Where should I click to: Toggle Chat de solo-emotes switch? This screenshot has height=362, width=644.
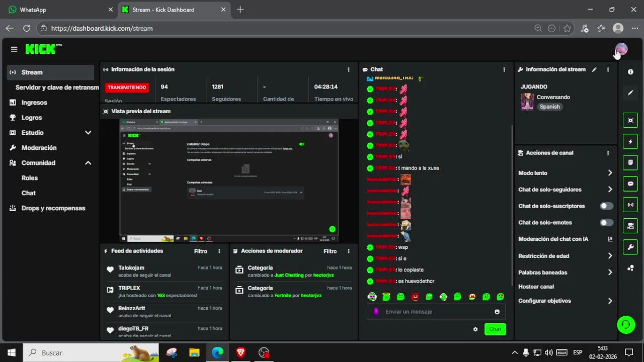click(x=606, y=223)
